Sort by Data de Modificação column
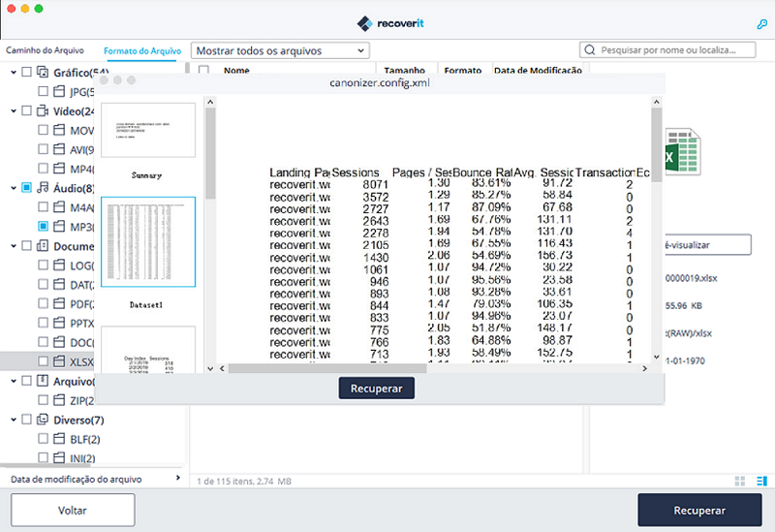 click(538, 70)
